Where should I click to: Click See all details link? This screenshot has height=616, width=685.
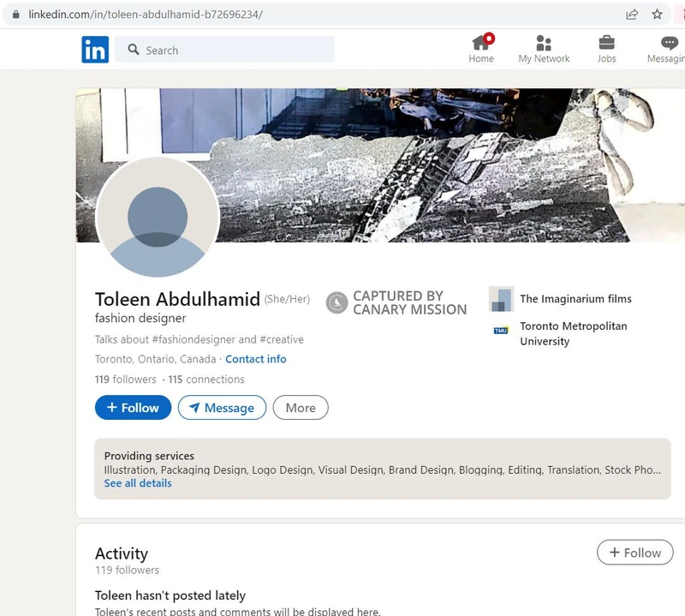pos(138,483)
